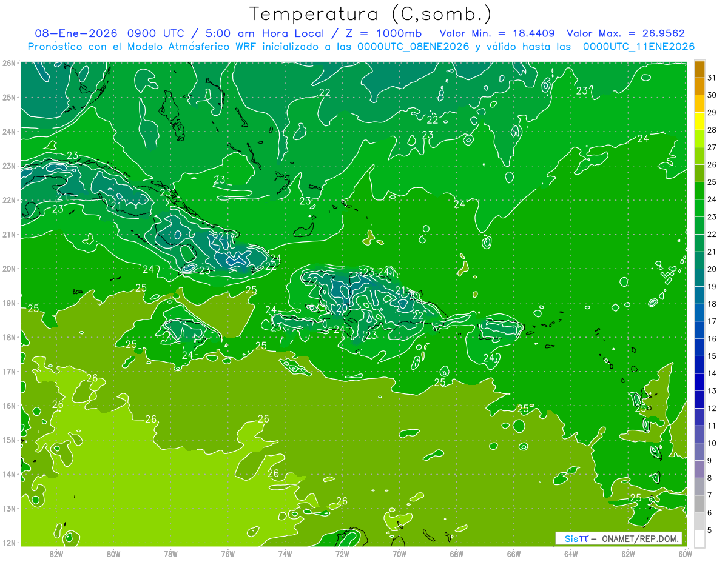Click the "78W" longitude axis label
The width and height of the screenshot is (728, 562).
point(170,553)
